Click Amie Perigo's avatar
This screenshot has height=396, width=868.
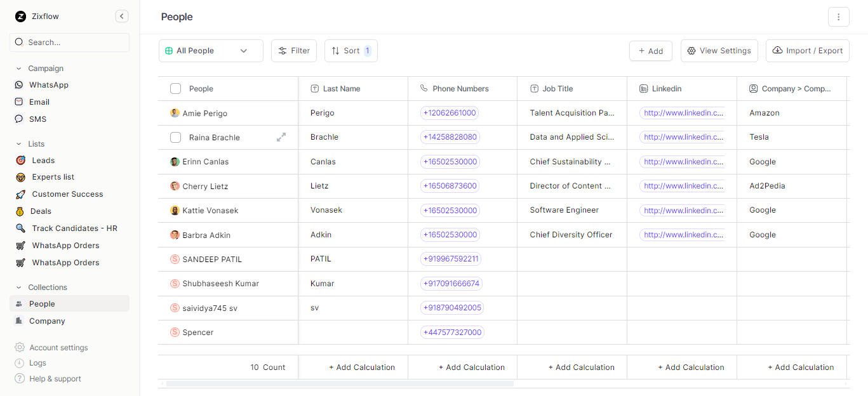coord(175,113)
